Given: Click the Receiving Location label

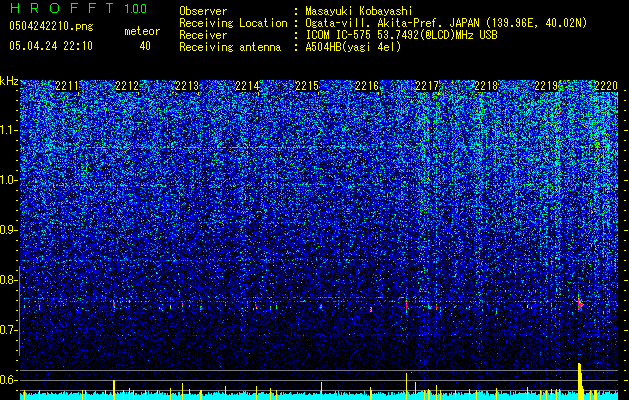Looking at the screenshot, I should (x=233, y=23).
